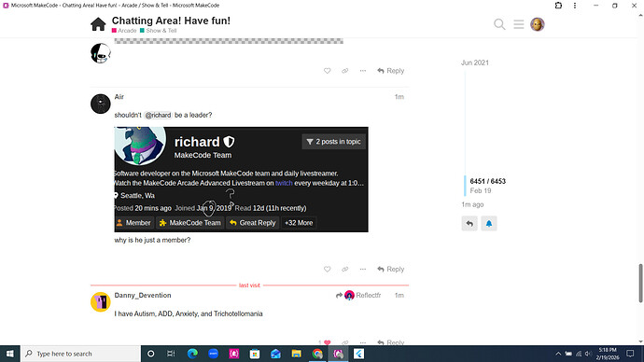Open the hamburger menu in header
The height and width of the screenshot is (362, 644).
pos(519,24)
